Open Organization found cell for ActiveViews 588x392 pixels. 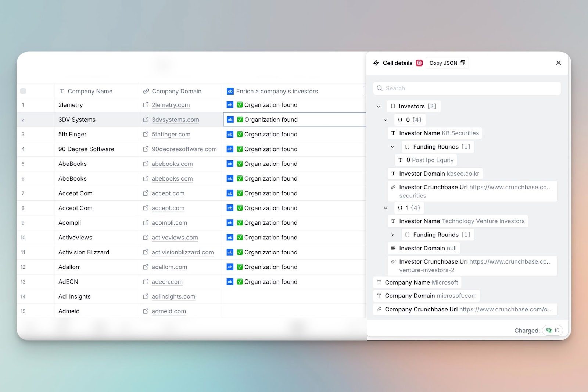(294, 238)
